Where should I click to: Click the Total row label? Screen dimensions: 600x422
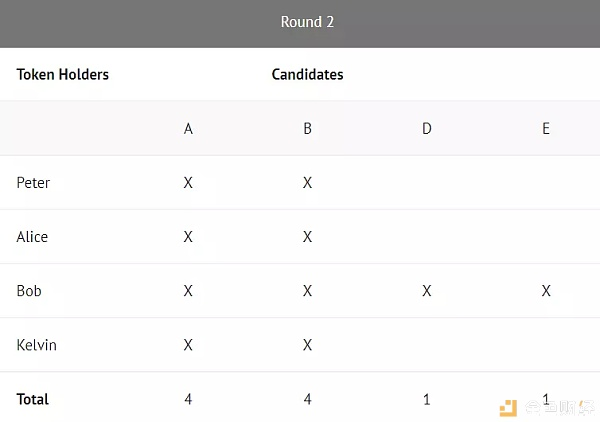pos(33,399)
